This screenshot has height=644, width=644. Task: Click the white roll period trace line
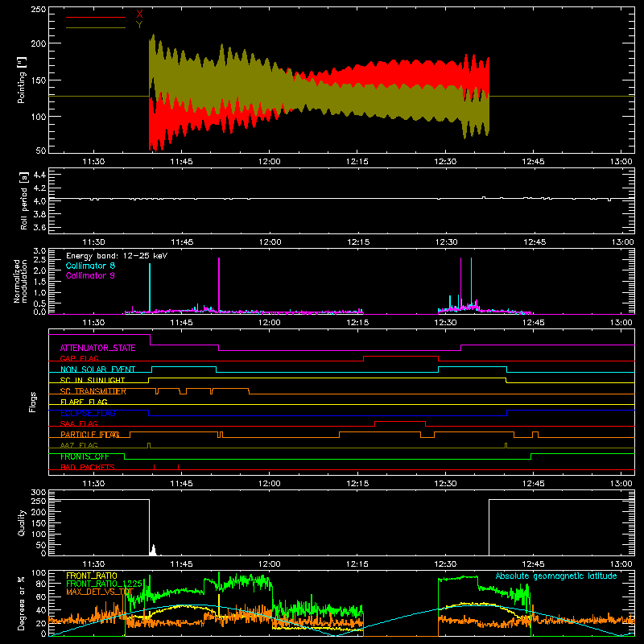[x=341, y=199]
